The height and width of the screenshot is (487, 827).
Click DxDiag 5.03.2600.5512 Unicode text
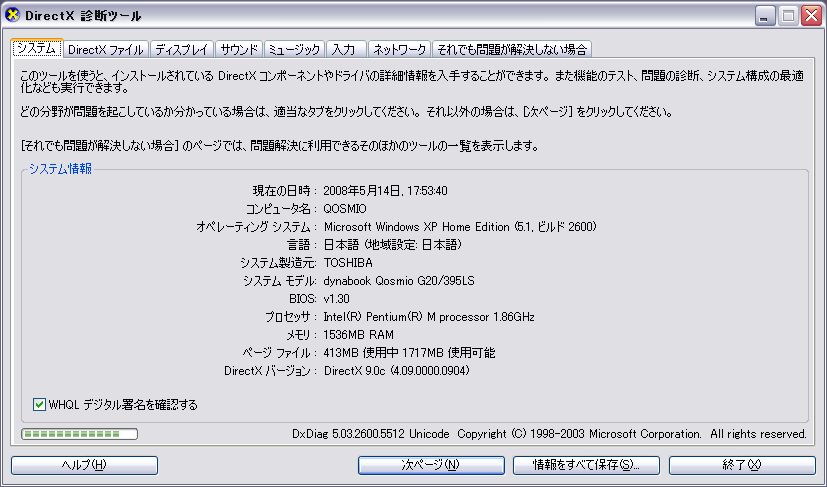pyautogui.click(x=371, y=434)
